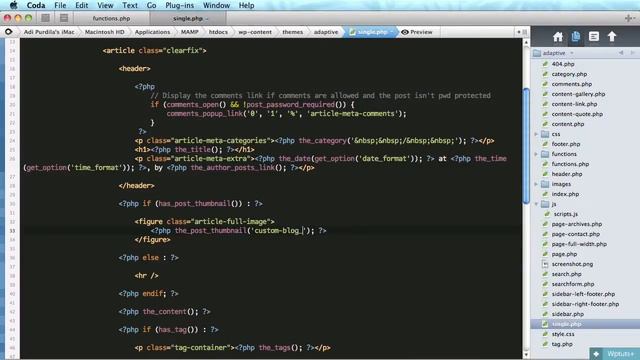
Task: Show the Files sidebar pane
Action: pos(576,37)
